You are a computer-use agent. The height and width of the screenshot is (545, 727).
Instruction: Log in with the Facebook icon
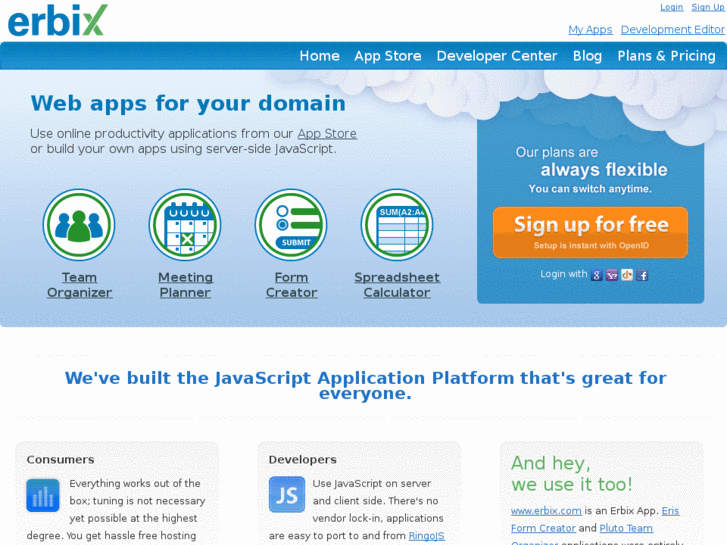[x=642, y=275]
